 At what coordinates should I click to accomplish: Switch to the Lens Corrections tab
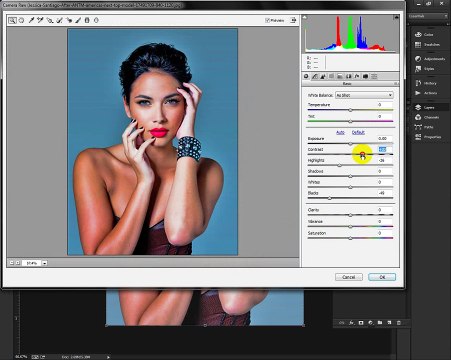(x=349, y=76)
